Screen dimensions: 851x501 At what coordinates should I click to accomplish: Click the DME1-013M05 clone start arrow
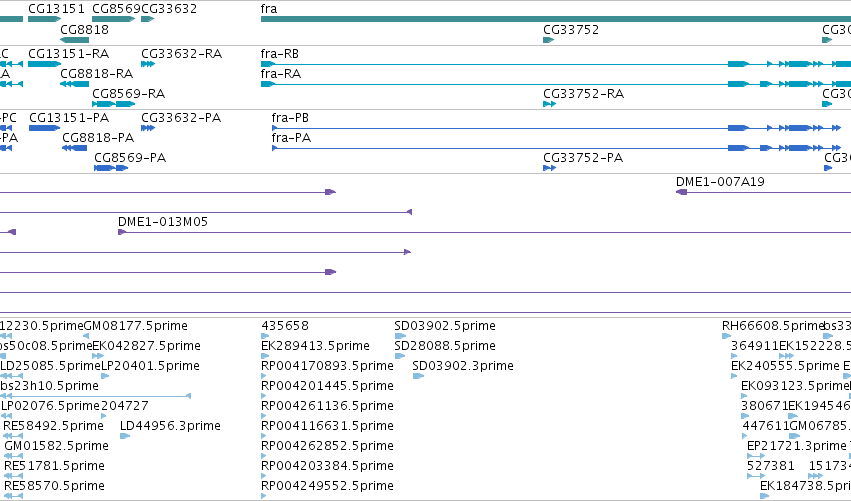coord(122,232)
